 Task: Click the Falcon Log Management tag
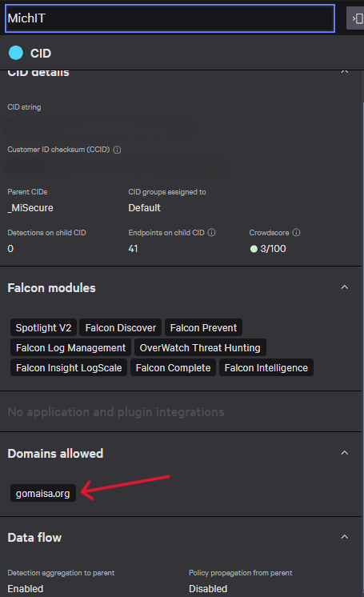point(70,347)
